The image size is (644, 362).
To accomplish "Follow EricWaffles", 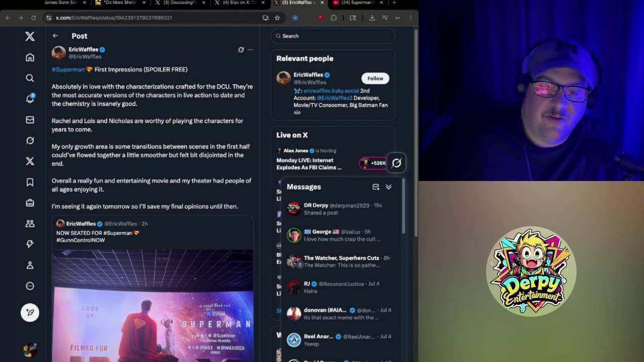I will (x=375, y=78).
